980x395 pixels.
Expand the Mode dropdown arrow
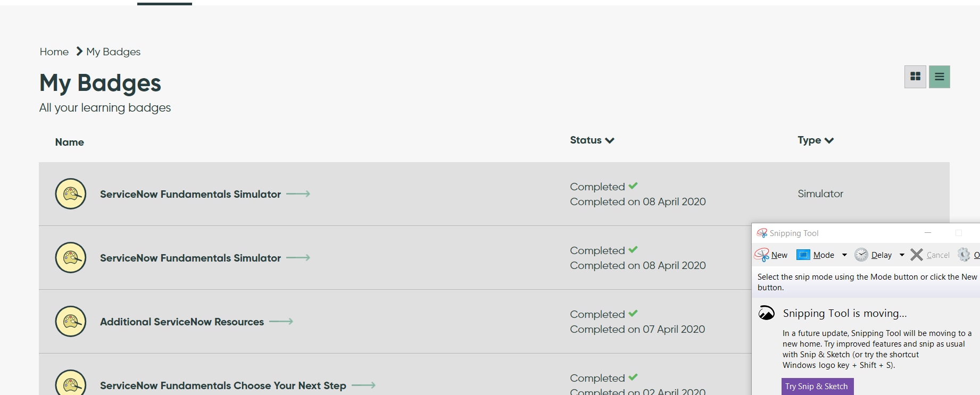(x=844, y=255)
